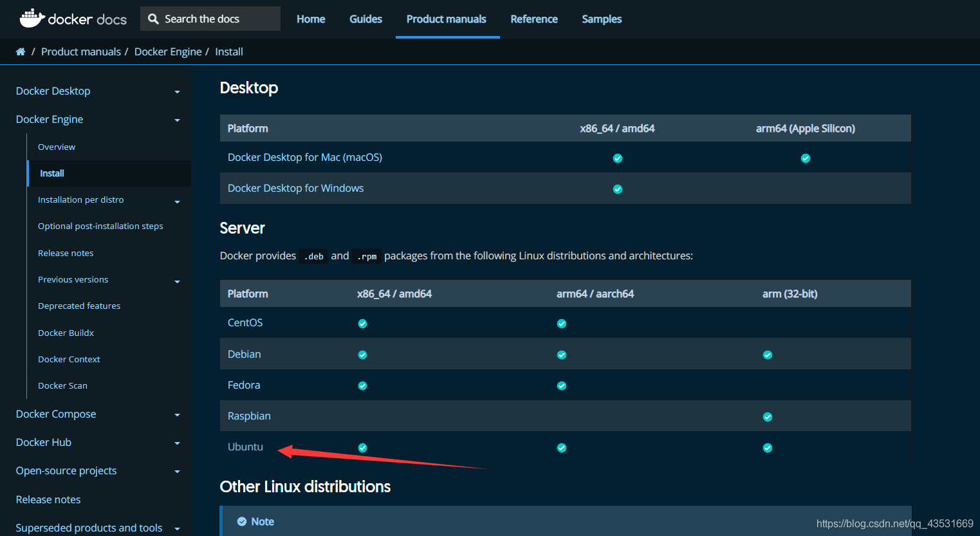Click Fedora arm64 checkmark
980x536 pixels.
(x=562, y=385)
